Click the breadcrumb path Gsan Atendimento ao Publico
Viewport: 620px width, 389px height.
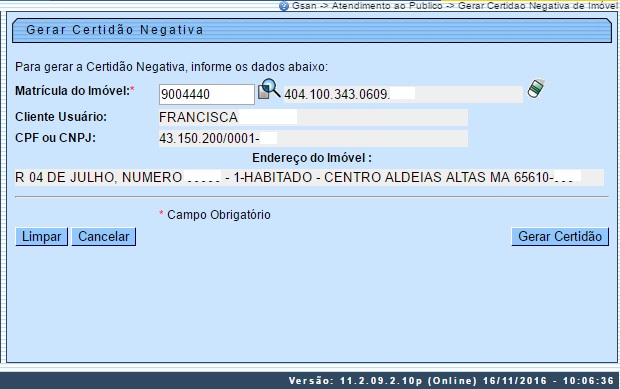[454, 6]
